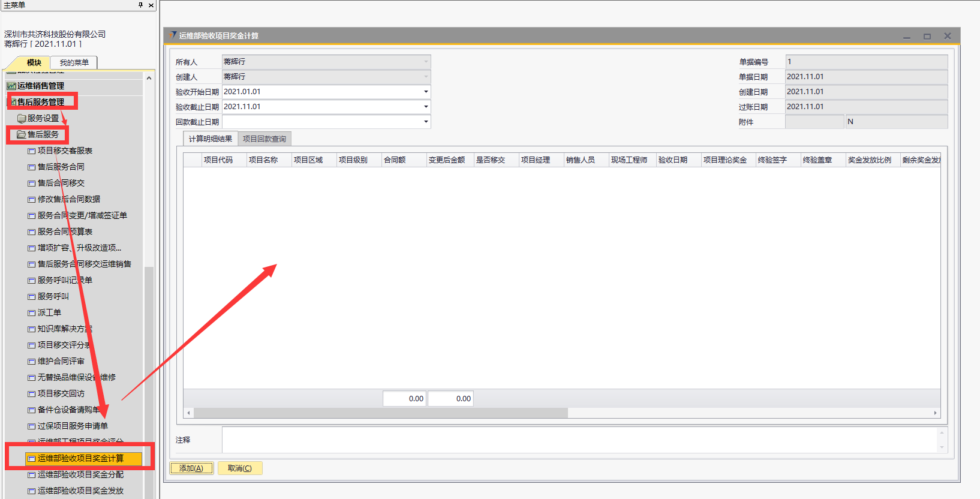Click the table's horizontal scrollbar thumb
Screen dimensions: 980x499
(x=378, y=413)
